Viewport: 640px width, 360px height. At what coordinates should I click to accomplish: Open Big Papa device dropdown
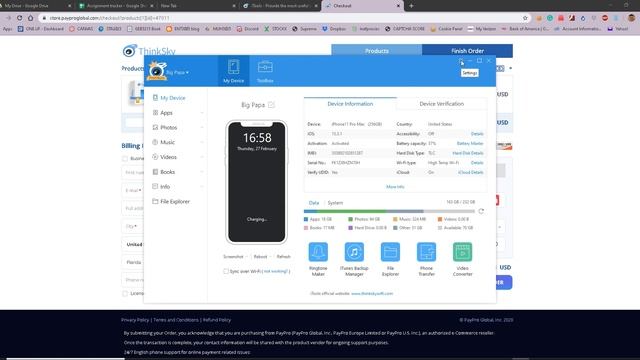coord(178,73)
